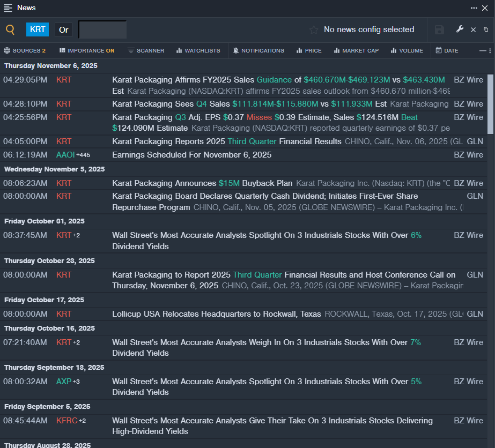Expand the Sources filter dropdown
495x448 pixels.
point(25,50)
